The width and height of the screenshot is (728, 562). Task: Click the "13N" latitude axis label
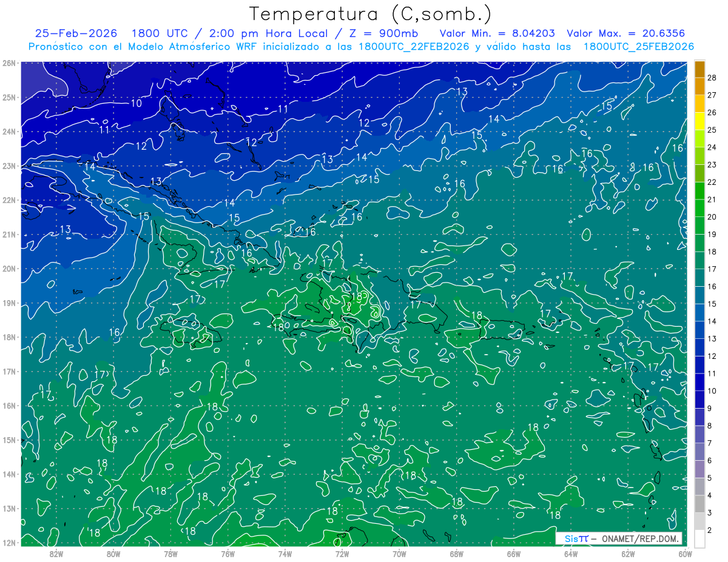(x=8, y=509)
